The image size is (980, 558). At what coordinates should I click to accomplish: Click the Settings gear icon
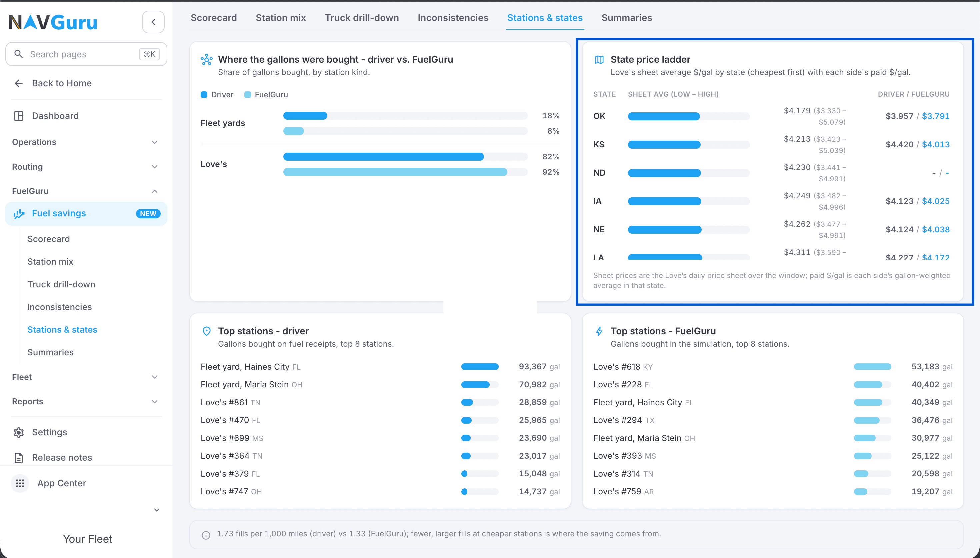pyautogui.click(x=18, y=432)
